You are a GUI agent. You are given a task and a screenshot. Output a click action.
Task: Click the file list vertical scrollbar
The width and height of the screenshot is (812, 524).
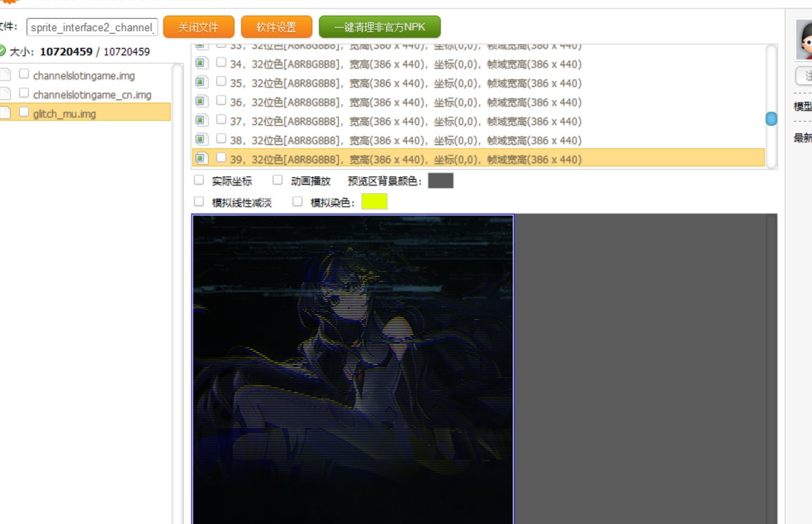click(177, 293)
